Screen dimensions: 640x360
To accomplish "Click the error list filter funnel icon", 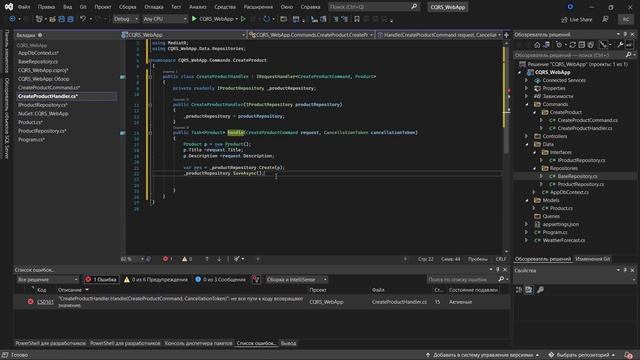I will (256, 280).
